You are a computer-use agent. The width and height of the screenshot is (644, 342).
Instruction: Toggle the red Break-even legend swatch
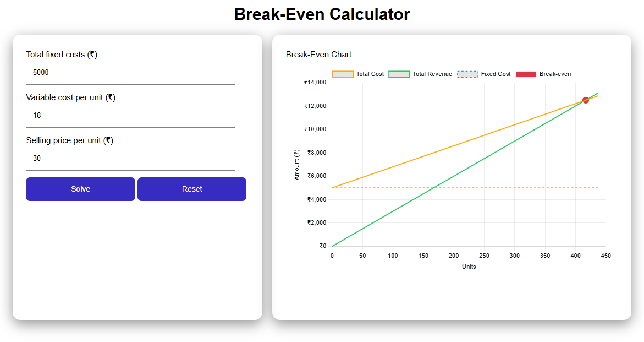click(526, 74)
